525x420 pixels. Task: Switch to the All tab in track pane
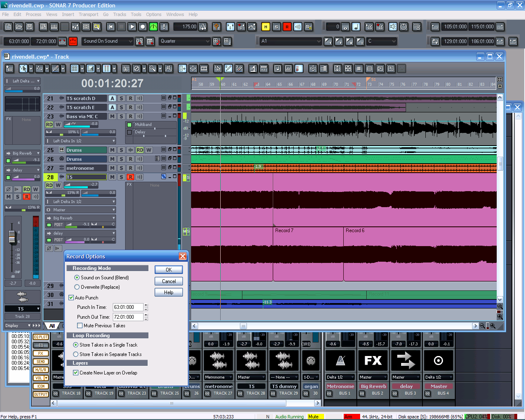(x=52, y=326)
